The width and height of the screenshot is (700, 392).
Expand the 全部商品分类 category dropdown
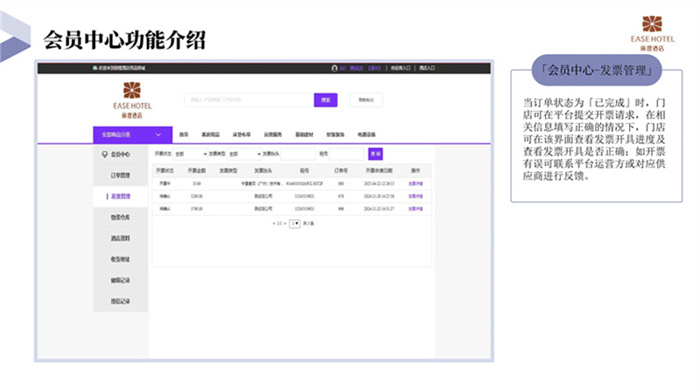pyautogui.click(x=132, y=134)
